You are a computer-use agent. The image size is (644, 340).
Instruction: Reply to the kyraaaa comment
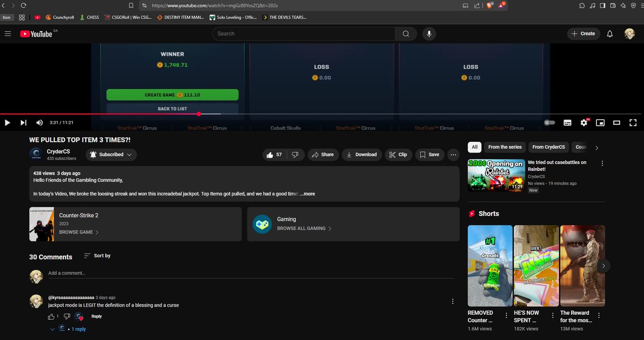[97, 316]
